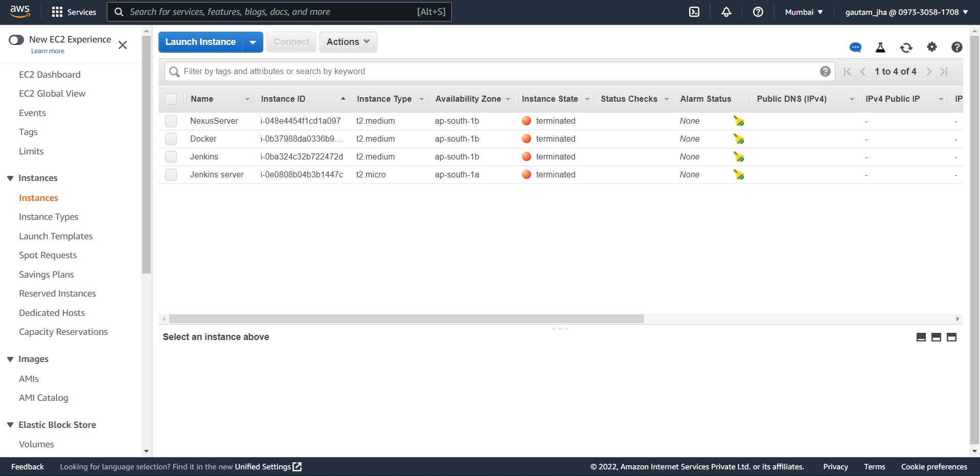Open the AMI Catalog page
The height and width of the screenshot is (476, 980).
tap(43, 398)
